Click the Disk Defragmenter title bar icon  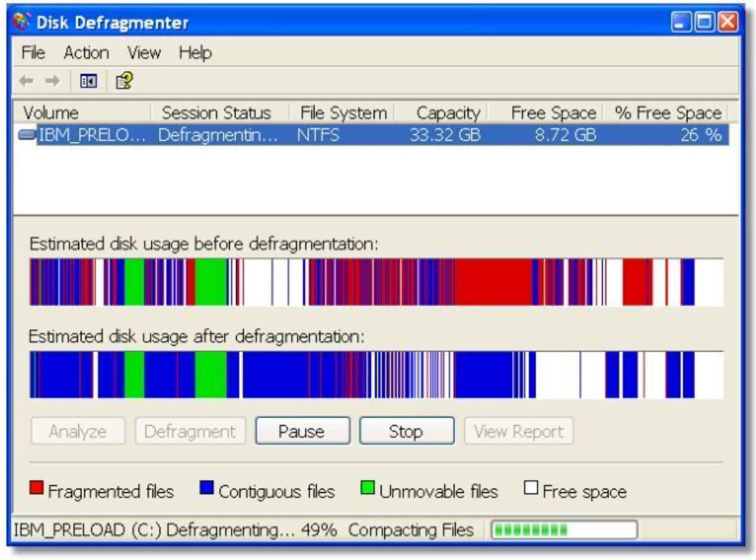pos(24,23)
